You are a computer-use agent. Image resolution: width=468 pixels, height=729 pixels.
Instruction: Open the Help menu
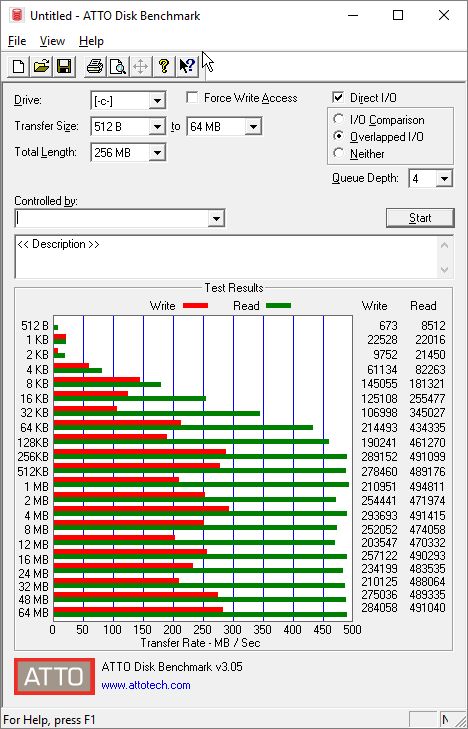pos(91,41)
